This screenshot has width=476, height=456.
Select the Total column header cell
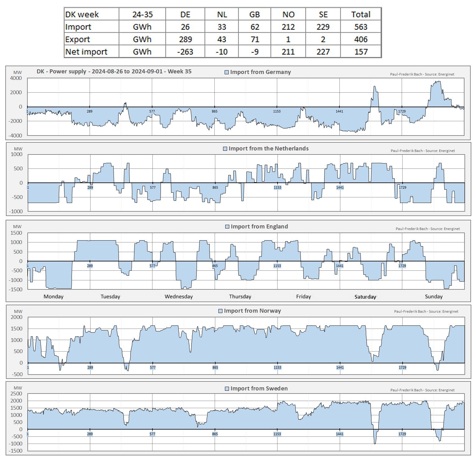361,14
